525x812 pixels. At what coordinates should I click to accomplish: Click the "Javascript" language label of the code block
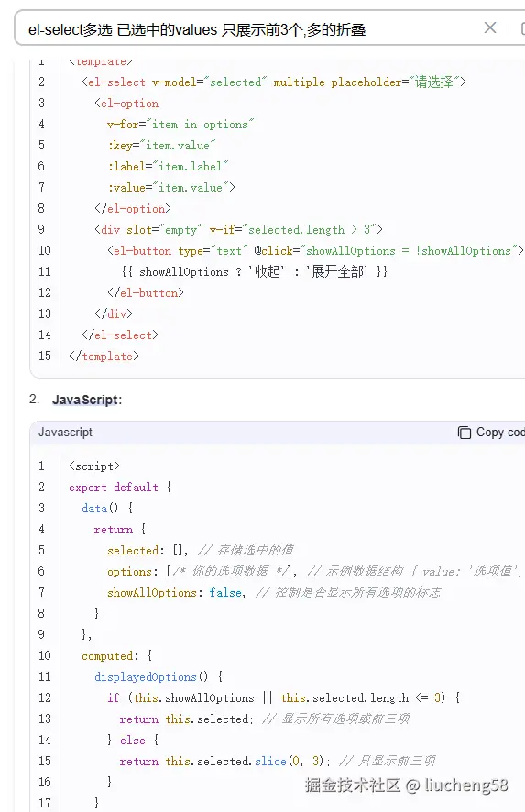65,432
